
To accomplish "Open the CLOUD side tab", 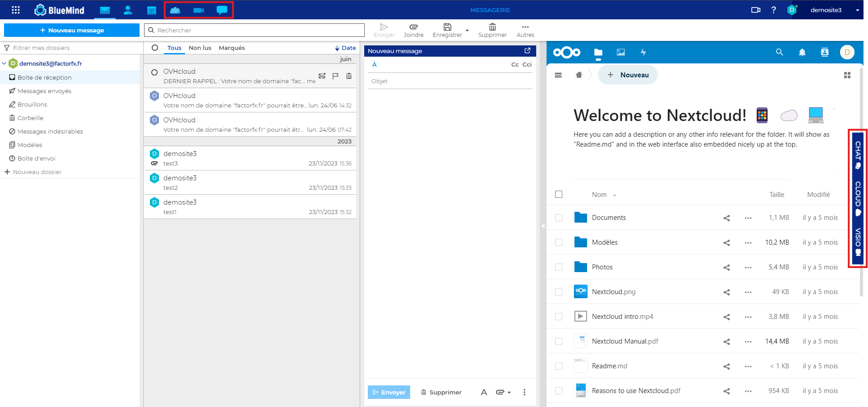I will point(858,198).
